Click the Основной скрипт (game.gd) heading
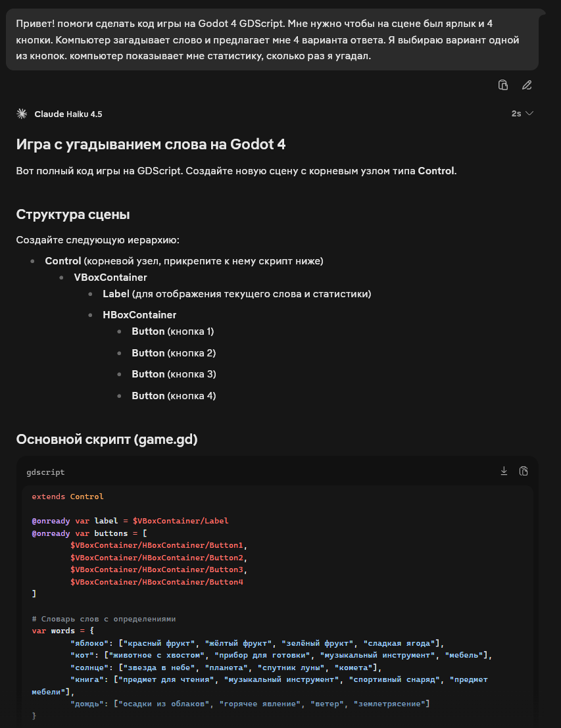Viewport: 561px width, 728px height. 107,439
